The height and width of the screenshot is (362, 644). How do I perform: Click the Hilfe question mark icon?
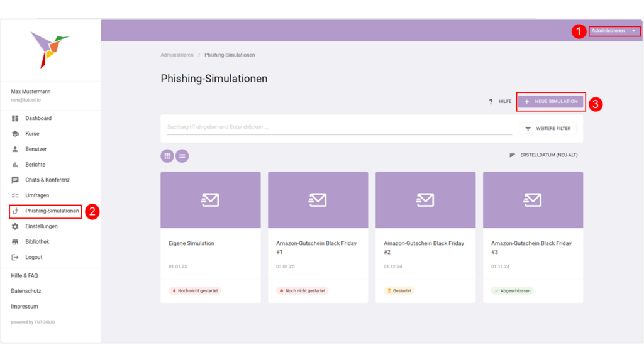491,101
